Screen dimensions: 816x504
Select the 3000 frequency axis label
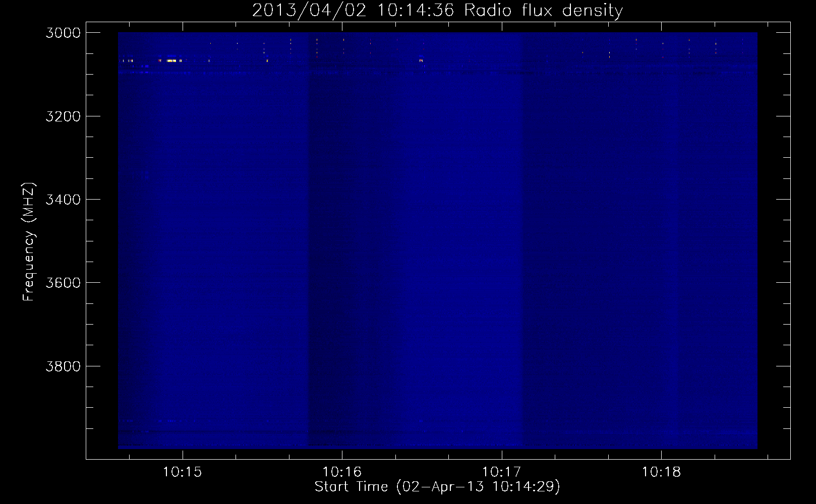pos(63,33)
